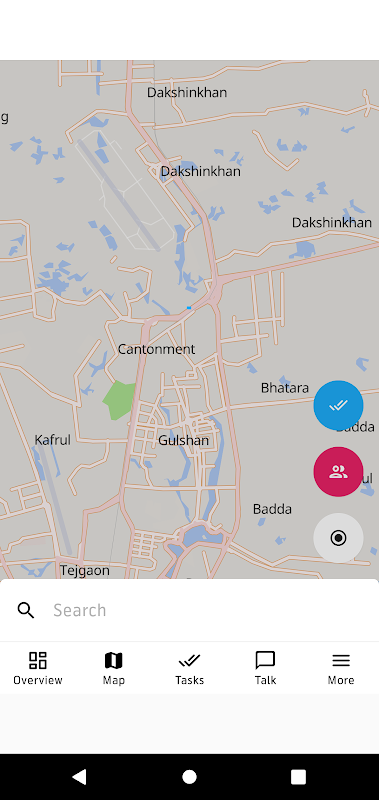Tap the Android recent apps square button
Viewport: 379px width, 800px height.
[x=298, y=777]
